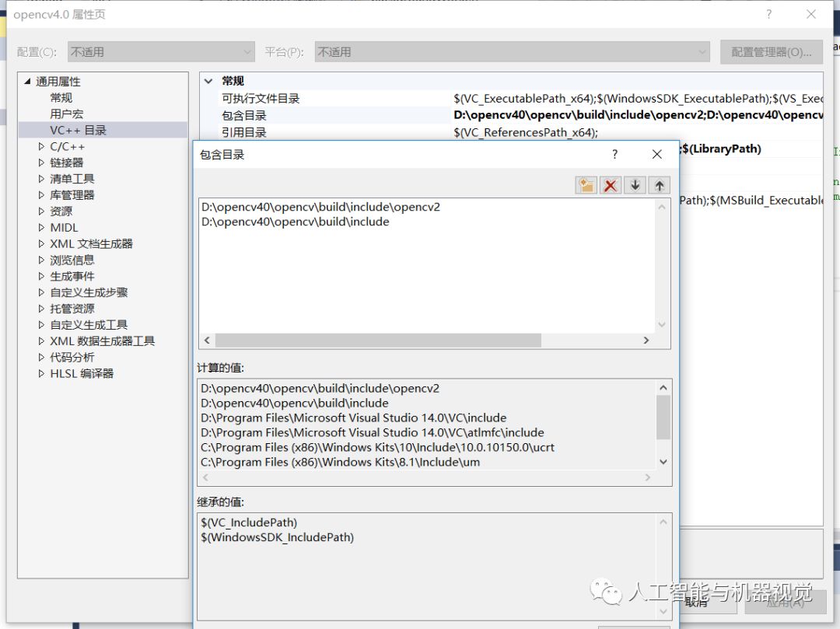Click the 可执行文件目录 value $(VC_ExecutablePath_x64)
The height and width of the screenshot is (629, 840).
(638, 99)
